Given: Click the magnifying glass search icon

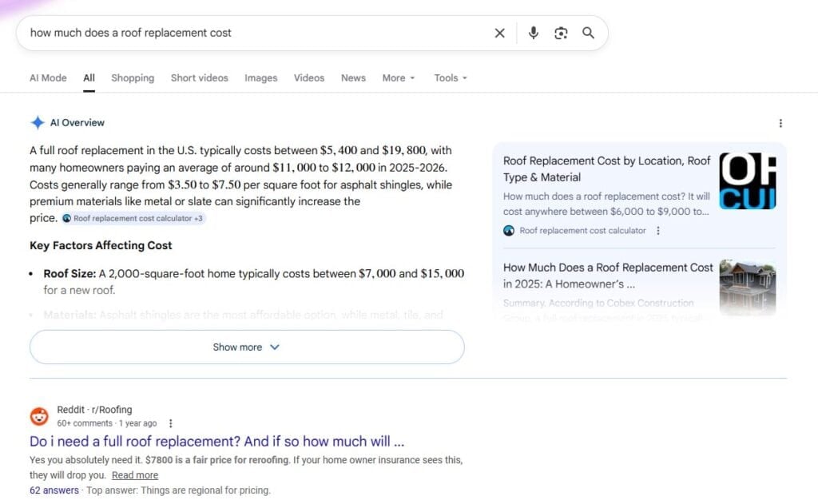Looking at the screenshot, I should [x=589, y=33].
